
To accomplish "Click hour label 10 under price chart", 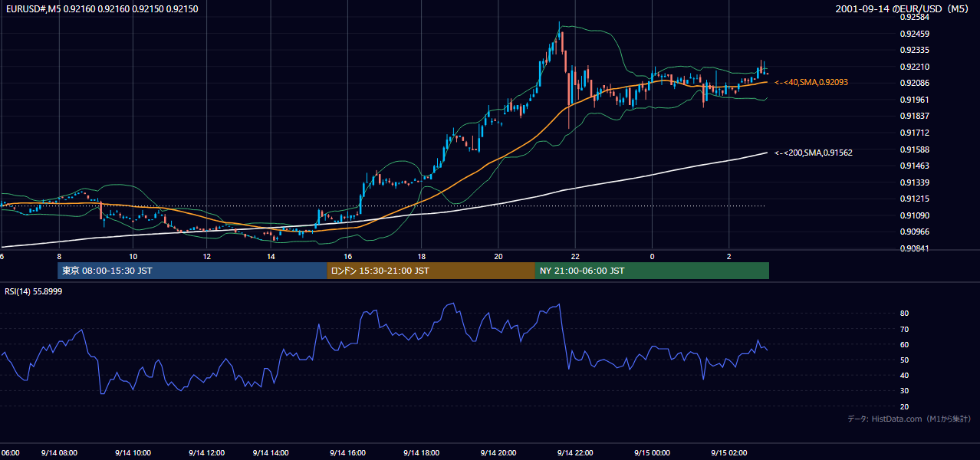I will pos(133,256).
